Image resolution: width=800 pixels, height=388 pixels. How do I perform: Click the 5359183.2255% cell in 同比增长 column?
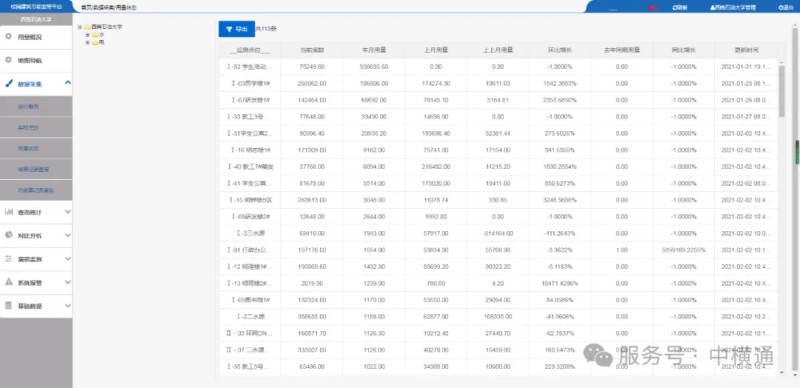point(684,250)
